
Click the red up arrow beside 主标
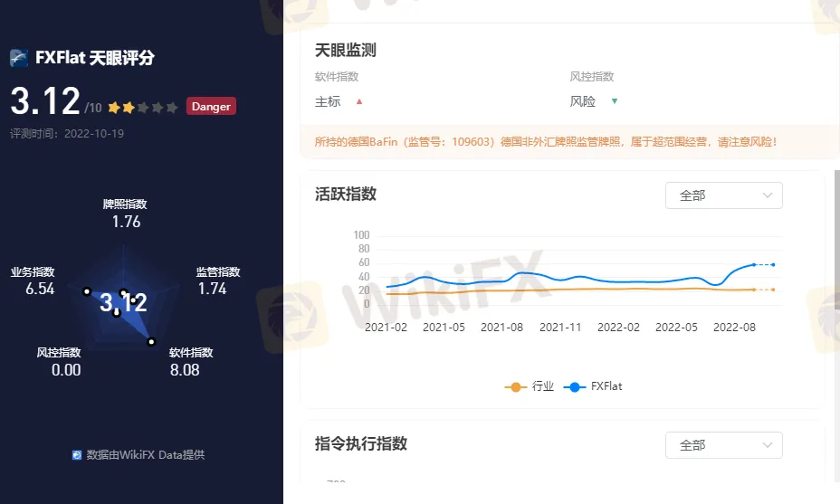click(359, 101)
